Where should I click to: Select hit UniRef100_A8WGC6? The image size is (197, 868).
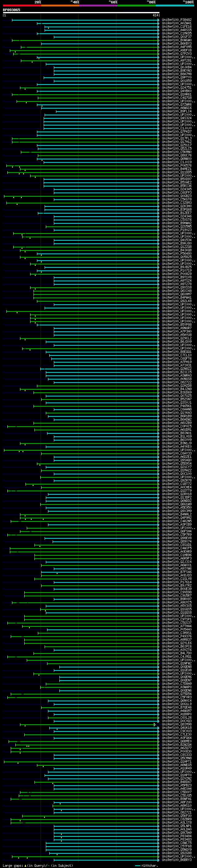pos(177,108)
